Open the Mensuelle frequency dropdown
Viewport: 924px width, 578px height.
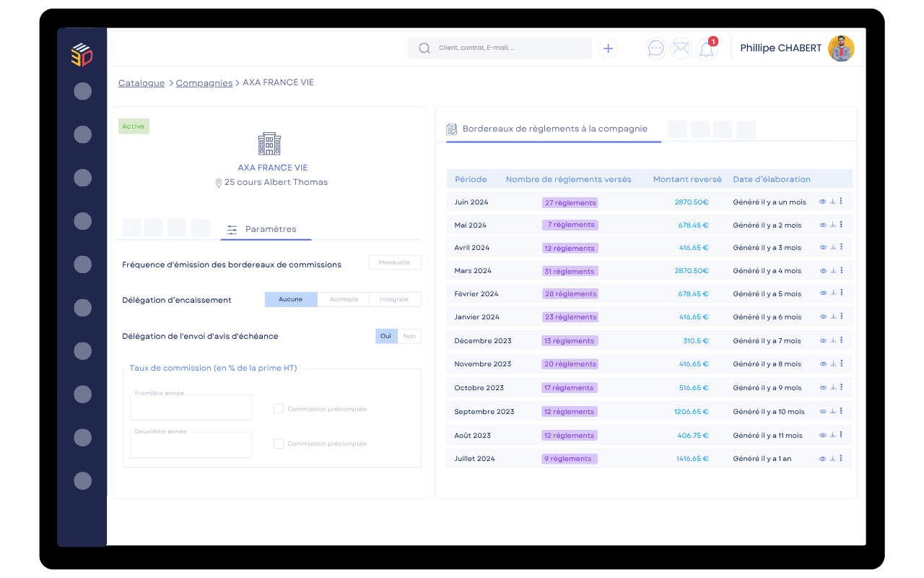tap(394, 263)
